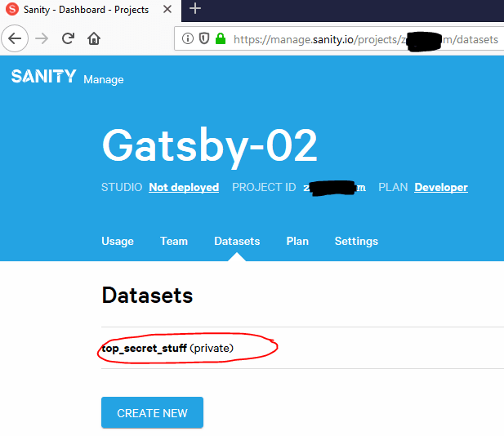Switch to the Plan tab
The width and height of the screenshot is (504, 436).
(297, 242)
